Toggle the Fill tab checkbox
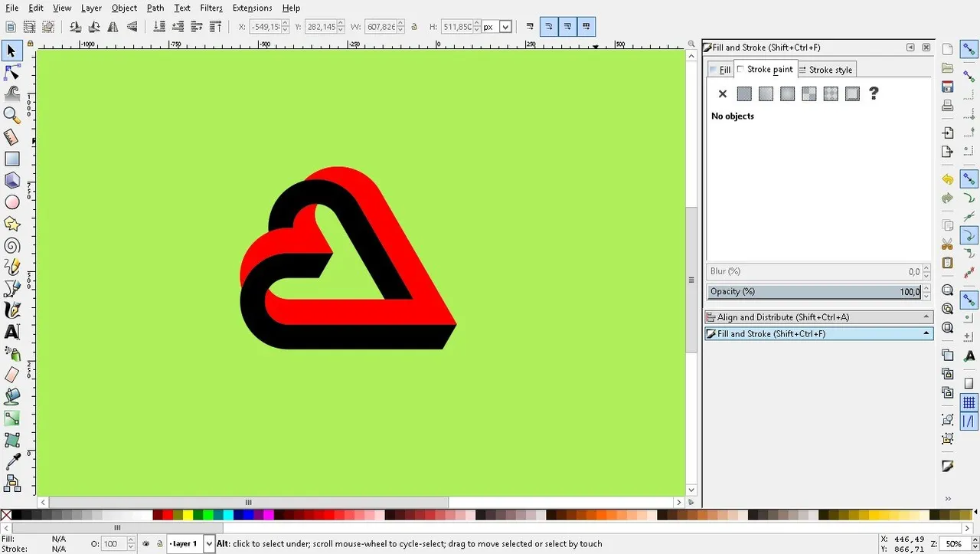The height and width of the screenshot is (554, 980). tap(714, 70)
